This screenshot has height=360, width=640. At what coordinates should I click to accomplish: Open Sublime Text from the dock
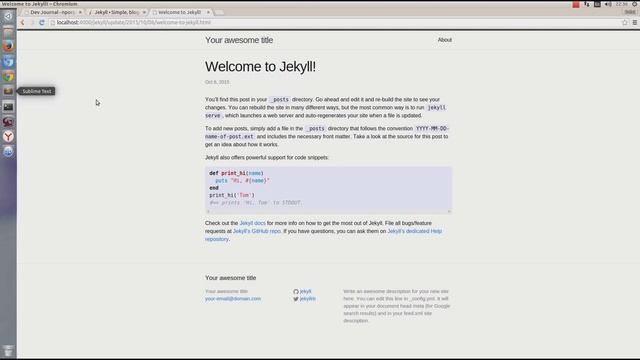[x=8, y=91]
